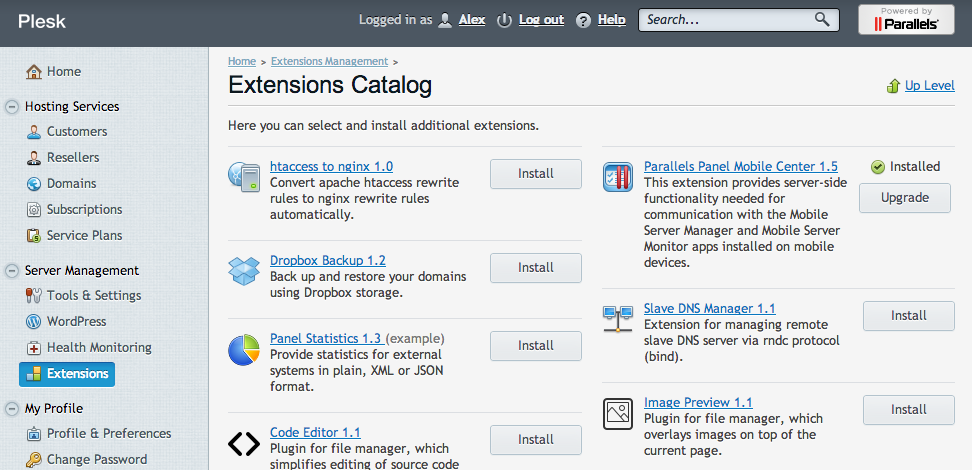This screenshot has width=972, height=470.
Task: Click the Help question mark icon
Action: [x=583, y=20]
